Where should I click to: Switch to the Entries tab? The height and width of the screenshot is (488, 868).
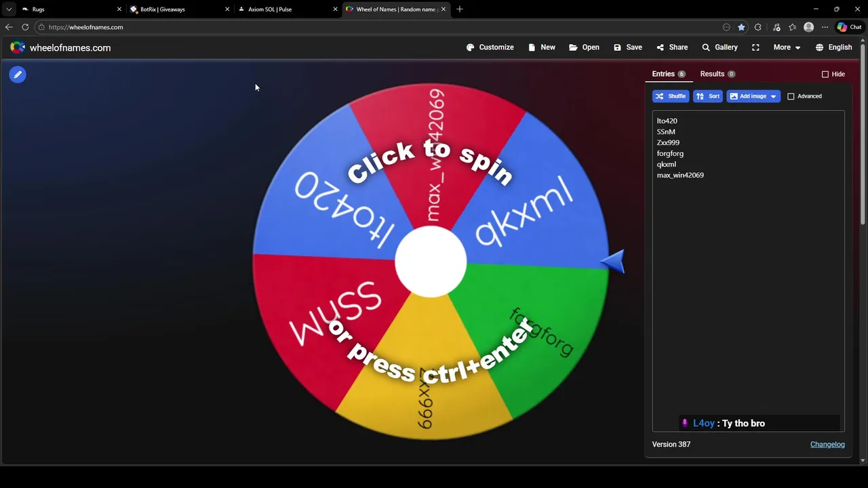click(668, 74)
